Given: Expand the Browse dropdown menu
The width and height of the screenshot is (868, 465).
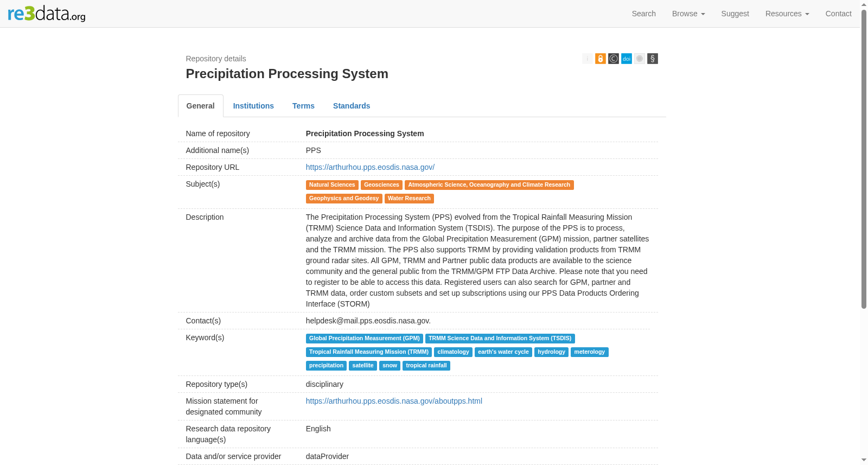Looking at the screenshot, I should pyautogui.click(x=688, y=14).
